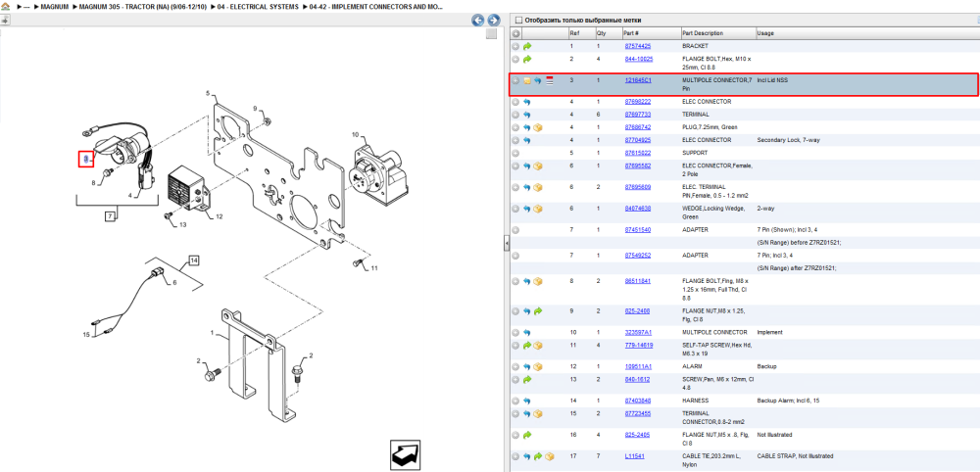Click the blue arrow icon for part 87695609

click(527, 187)
